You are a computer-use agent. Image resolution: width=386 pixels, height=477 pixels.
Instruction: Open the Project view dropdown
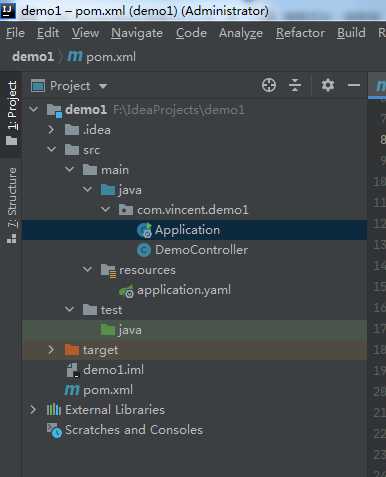click(x=103, y=86)
